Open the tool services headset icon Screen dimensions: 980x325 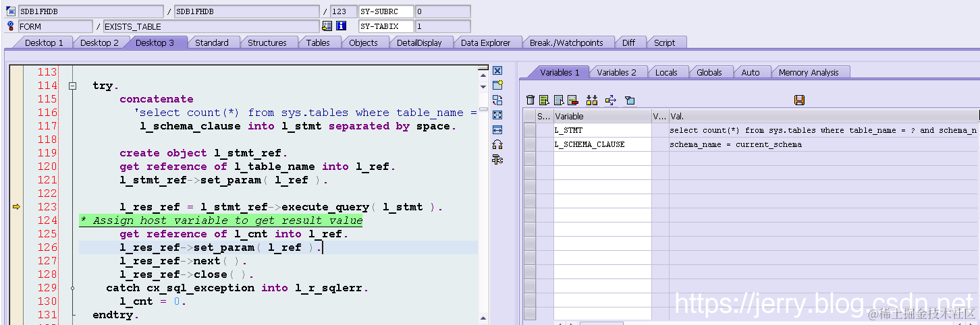497,144
